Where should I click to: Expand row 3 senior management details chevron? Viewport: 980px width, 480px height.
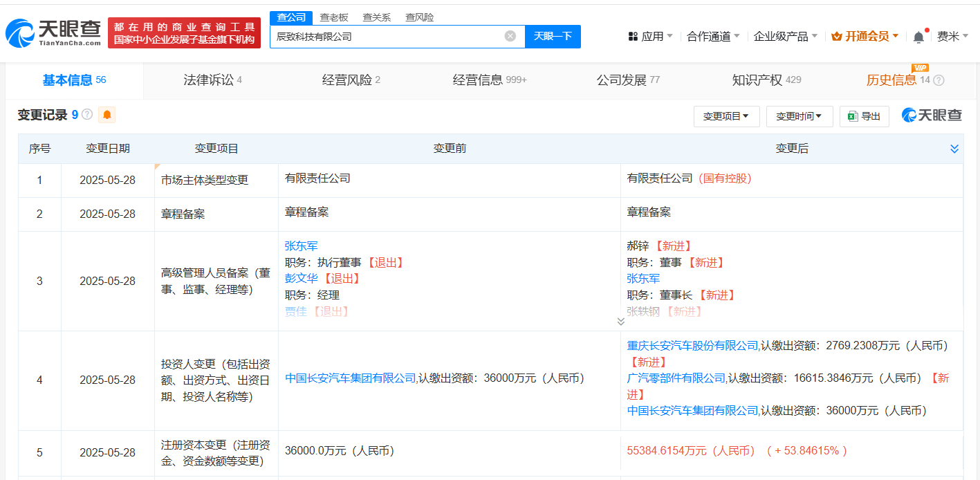pyautogui.click(x=620, y=322)
